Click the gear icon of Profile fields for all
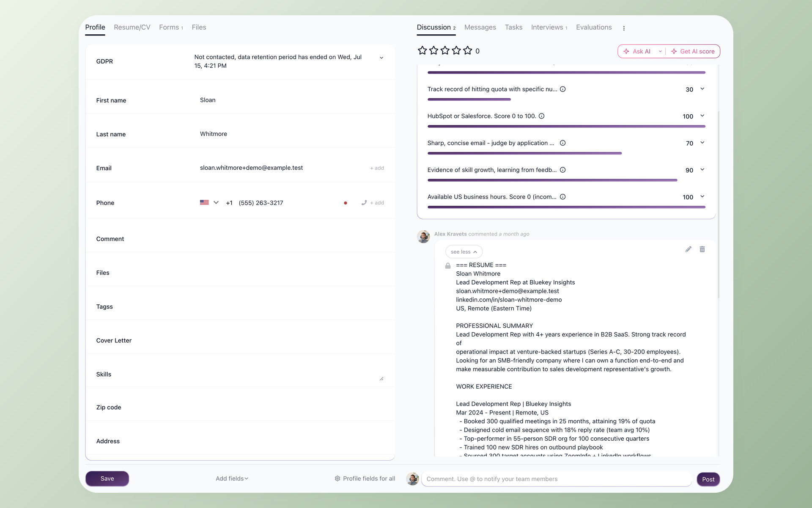The image size is (812, 508). [x=337, y=479]
